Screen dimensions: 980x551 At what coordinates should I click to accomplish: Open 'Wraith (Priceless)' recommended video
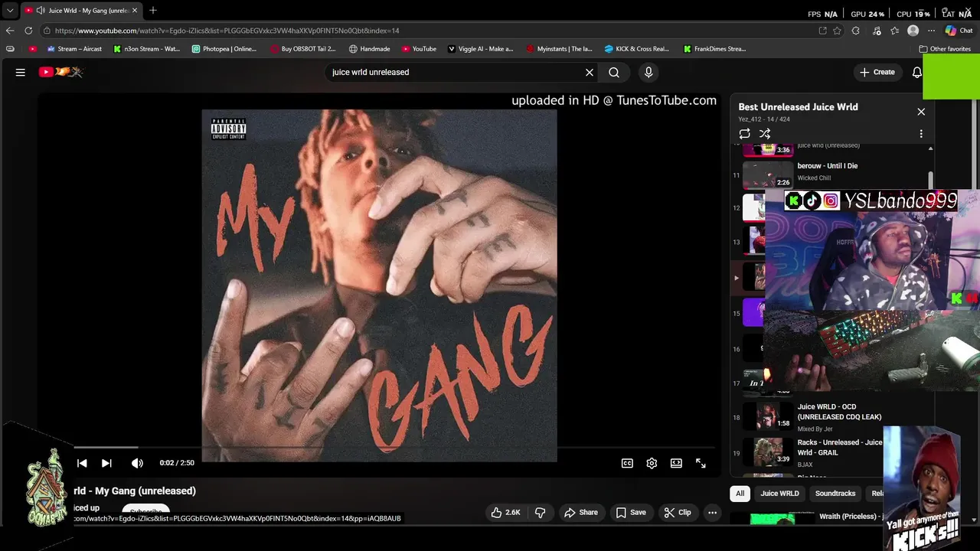(815, 518)
